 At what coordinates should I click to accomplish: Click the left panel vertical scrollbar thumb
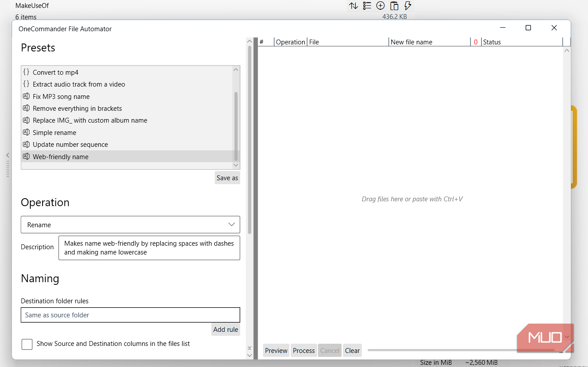click(249, 139)
